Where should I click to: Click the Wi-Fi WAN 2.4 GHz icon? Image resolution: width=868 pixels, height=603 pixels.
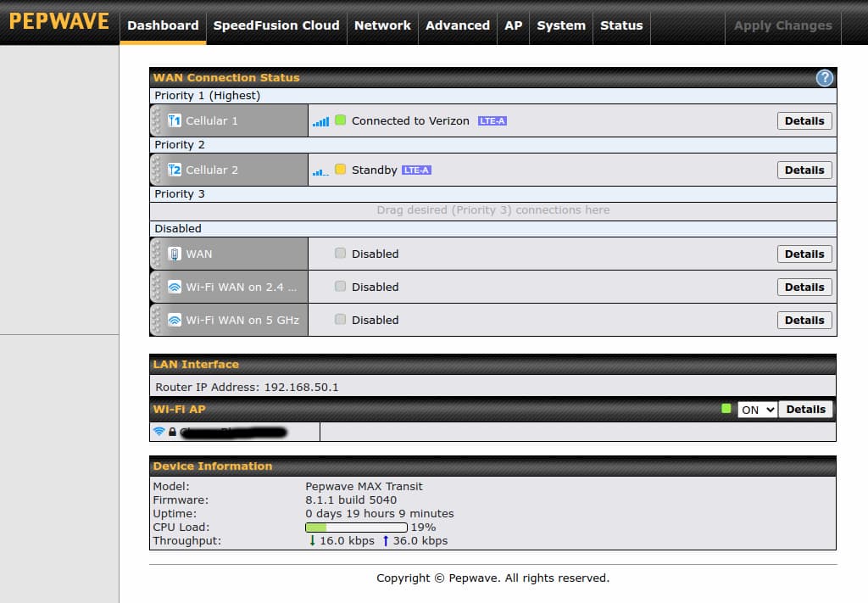tap(175, 288)
